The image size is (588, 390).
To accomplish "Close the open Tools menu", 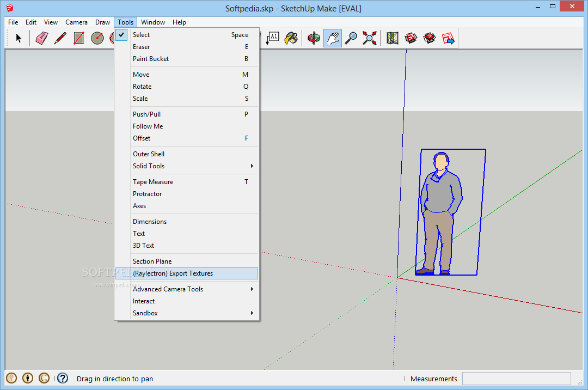I will click(125, 22).
